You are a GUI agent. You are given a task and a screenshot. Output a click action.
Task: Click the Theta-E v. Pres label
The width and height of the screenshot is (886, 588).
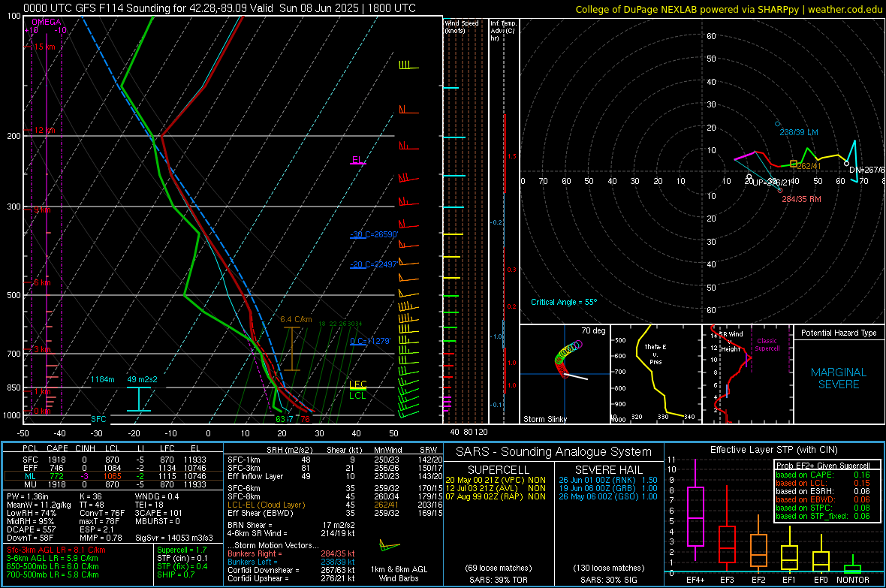[x=655, y=354]
